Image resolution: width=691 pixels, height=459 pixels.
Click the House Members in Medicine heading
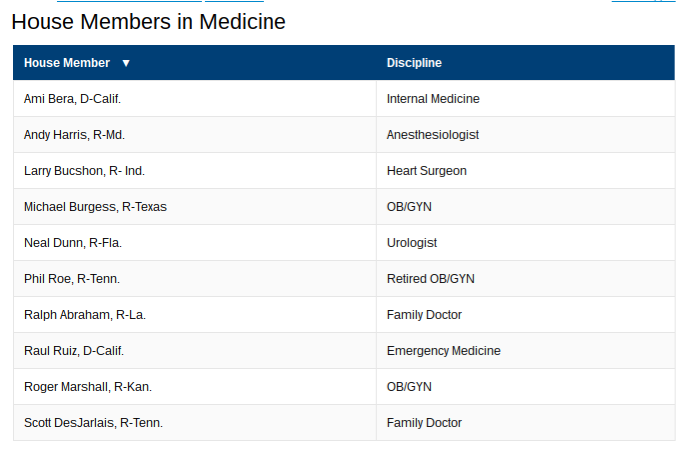tap(149, 22)
